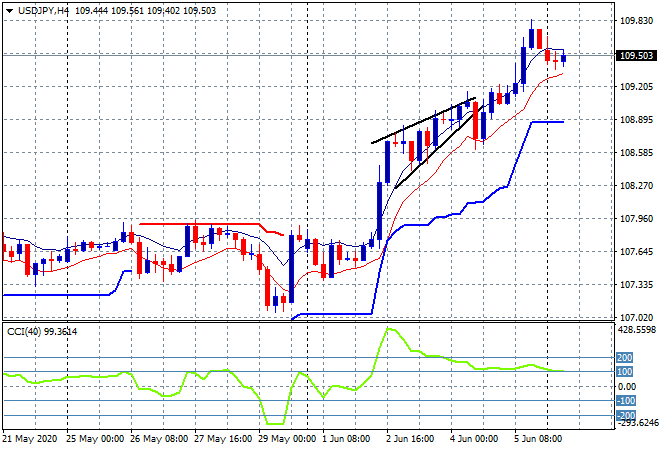Click the black current price tag 109.503
Viewport: 660px width, 450px height.
point(636,56)
